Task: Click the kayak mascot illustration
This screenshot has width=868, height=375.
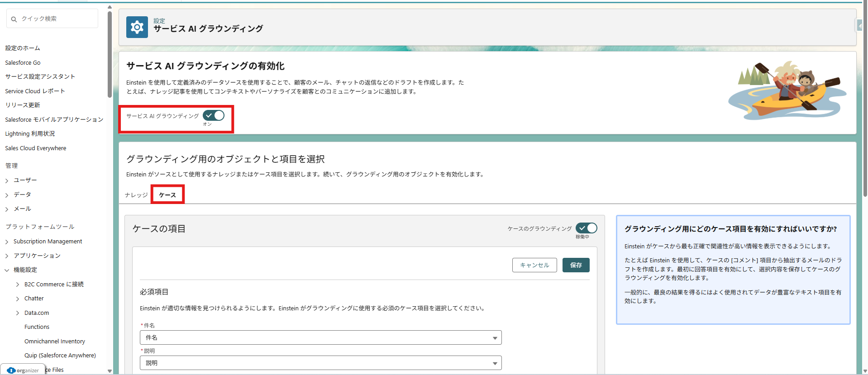Action: tap(787, 90)
